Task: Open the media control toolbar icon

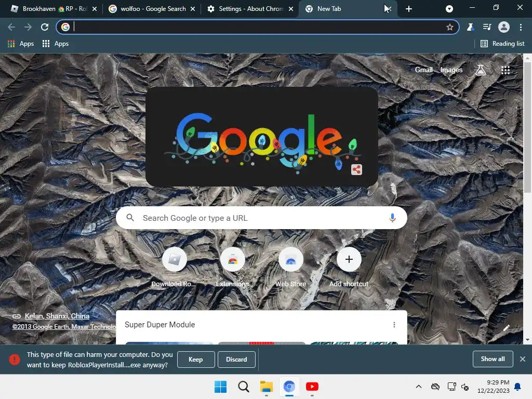Action: (x=487, y=27)
